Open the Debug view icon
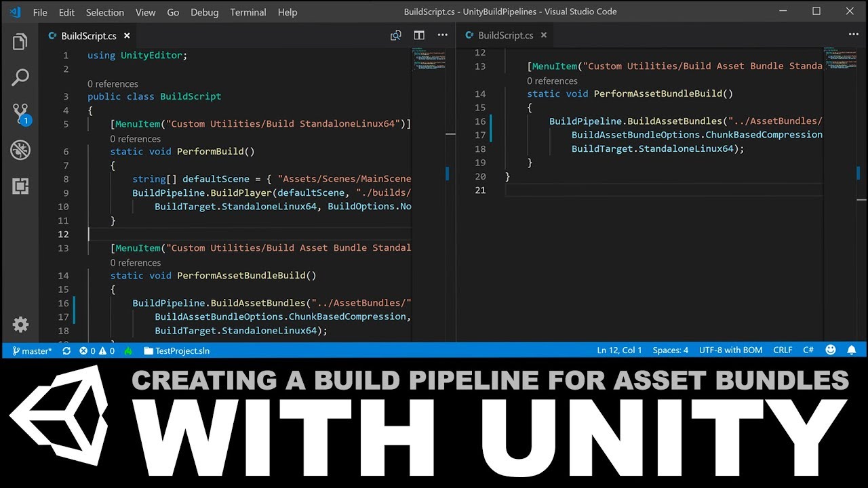This screenshot has width=868, height=488. [20, 149]
